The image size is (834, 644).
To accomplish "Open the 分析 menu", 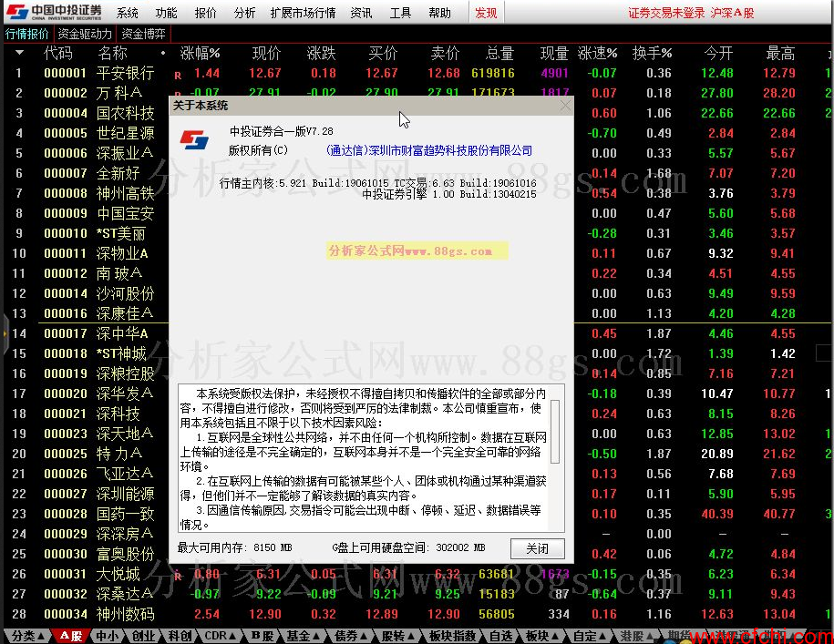I will [244, 13].
